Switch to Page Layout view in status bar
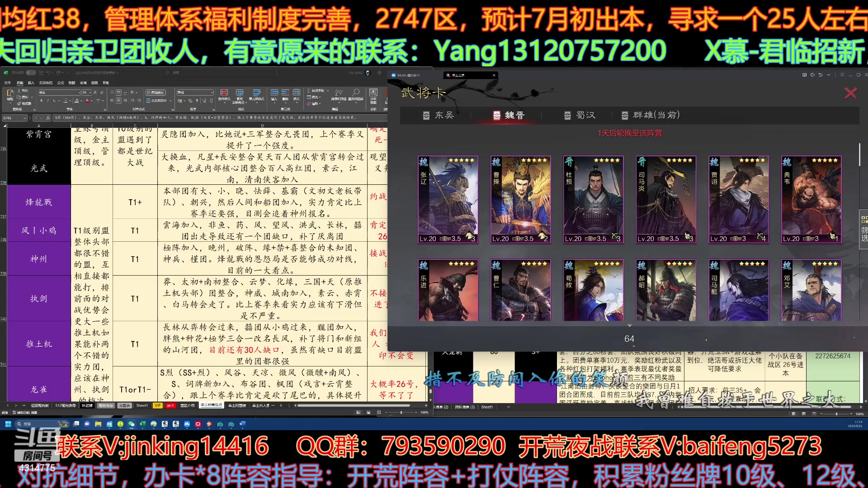This screenshot has width=868, height=488. pyautogui.click(x=368, y=412)
